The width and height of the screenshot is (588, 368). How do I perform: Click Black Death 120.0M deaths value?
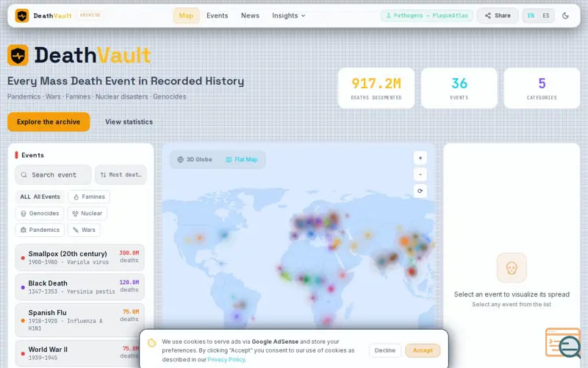coord(129,283)
